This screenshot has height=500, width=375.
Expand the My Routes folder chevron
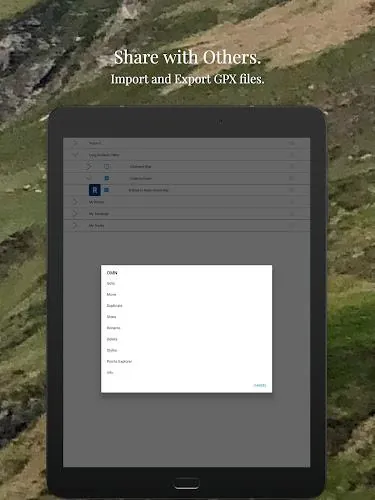coord(75,202)
